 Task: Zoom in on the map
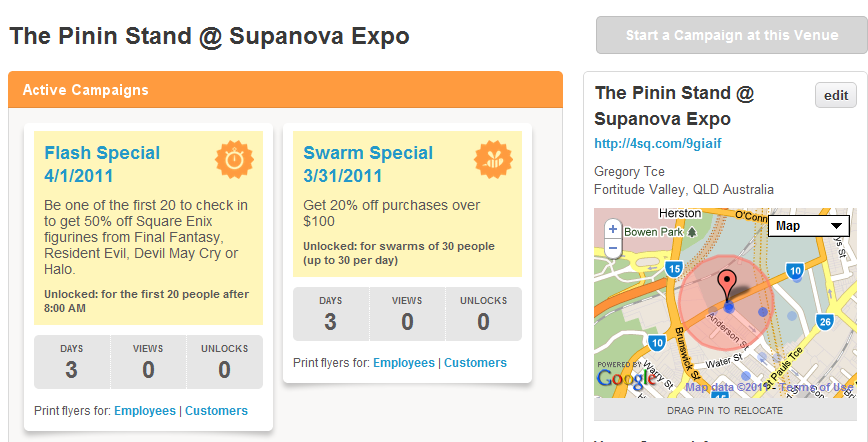[612, 227]
